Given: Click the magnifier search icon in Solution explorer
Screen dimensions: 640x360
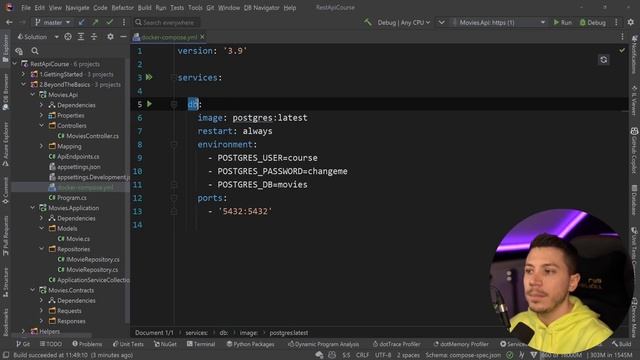Looking at the screenshot, I should pos(35,51).
